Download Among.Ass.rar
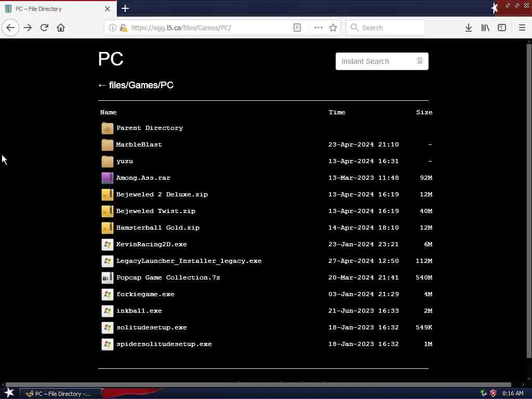Screen dimensions: 532x399 coord(143,178)
